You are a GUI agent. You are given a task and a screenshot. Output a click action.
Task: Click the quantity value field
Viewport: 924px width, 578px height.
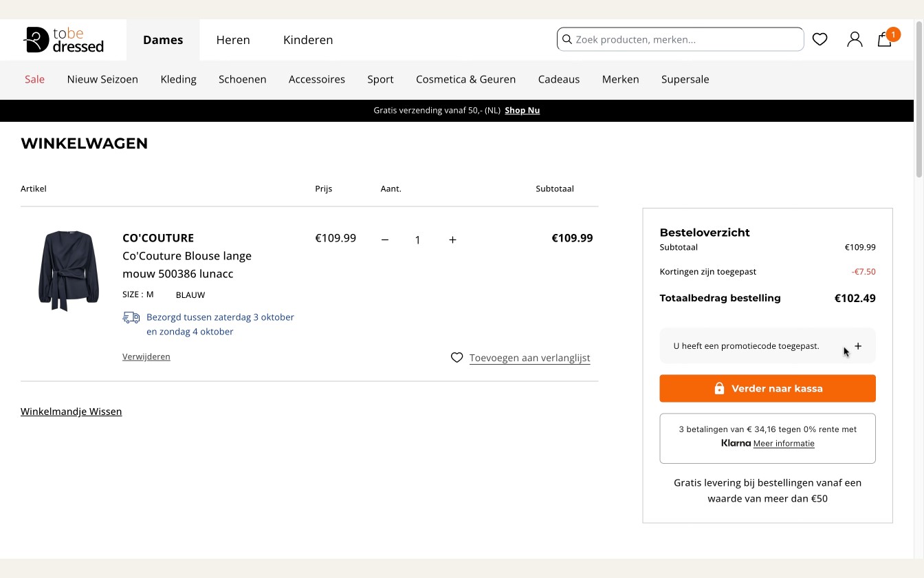point(417,240)
